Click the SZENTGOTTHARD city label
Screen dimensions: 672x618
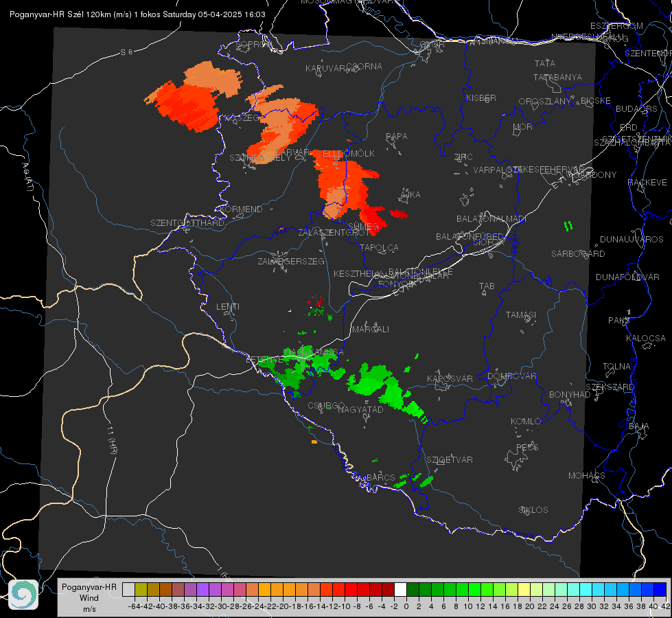tap(187, 223)
